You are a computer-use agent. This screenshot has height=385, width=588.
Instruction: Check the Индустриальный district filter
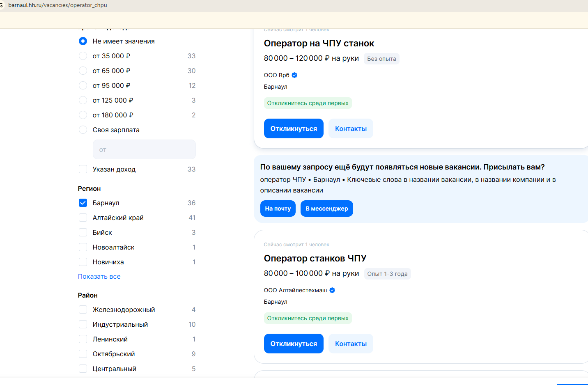83,324
